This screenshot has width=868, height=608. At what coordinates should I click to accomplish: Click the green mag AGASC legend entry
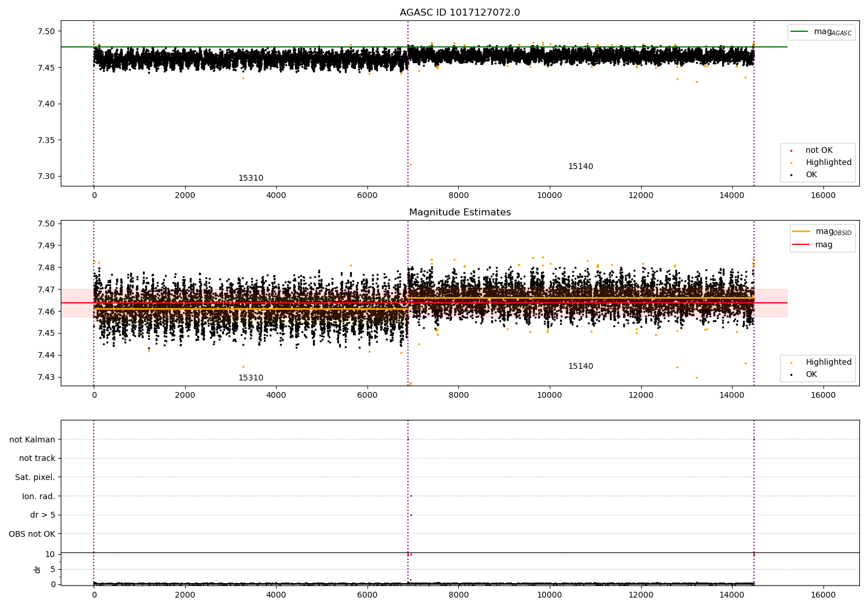coord(821,32)
